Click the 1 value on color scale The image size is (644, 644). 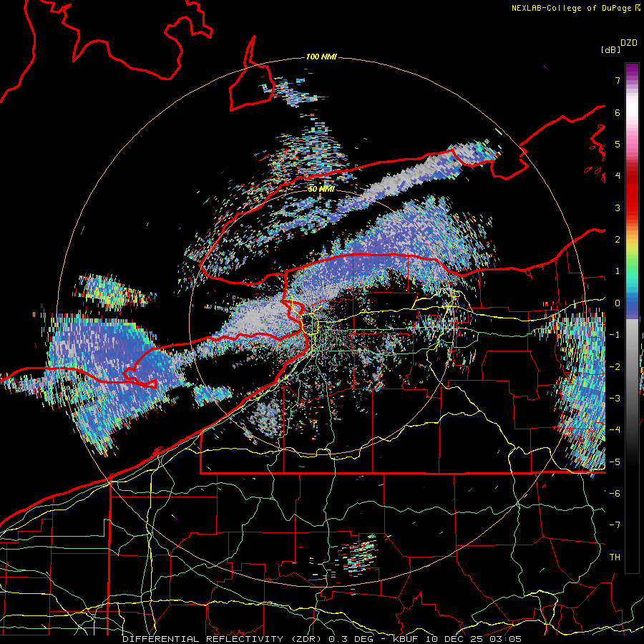[x=618, y=271]
